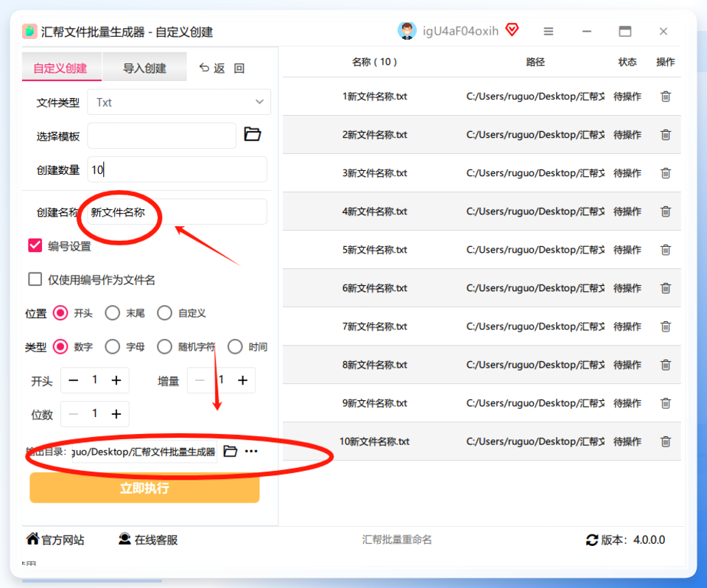The image size is (707, 588).
Task: Select position 自定义 radio button
Action: 164,313
